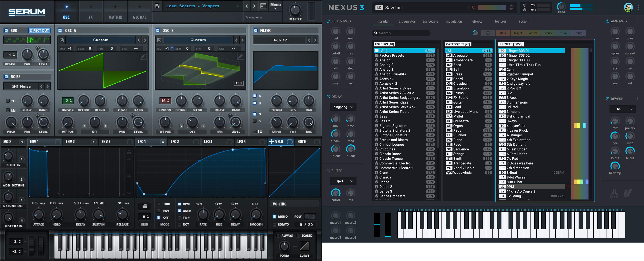
Task: Select next noise sample after SH1 Noise
Action: pyautogui.click(x=47, y=87)
